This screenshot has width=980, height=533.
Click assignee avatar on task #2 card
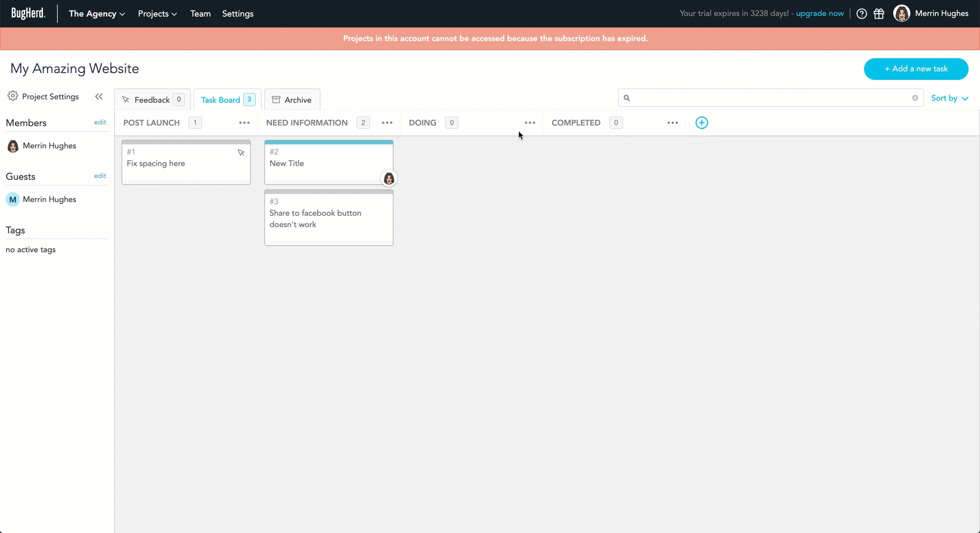[389, 179]
